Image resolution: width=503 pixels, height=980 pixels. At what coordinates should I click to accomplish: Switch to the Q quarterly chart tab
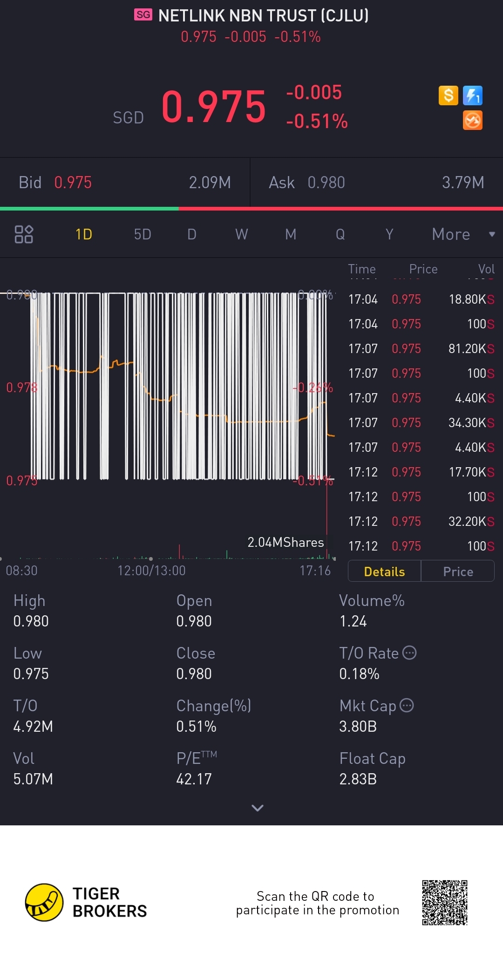tap(340, 234)
